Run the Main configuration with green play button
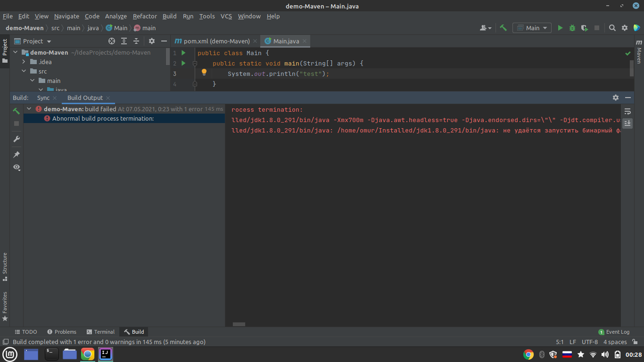This screenshot has height=362, width=644. pyautogui.click(x=560, y=28)
